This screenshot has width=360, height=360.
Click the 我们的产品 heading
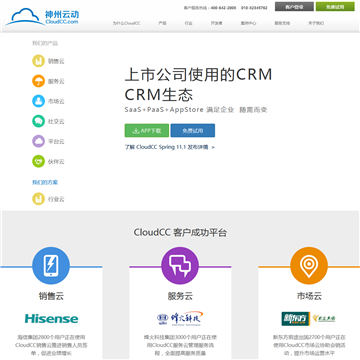pyautogui.click(x=45, y=43)
